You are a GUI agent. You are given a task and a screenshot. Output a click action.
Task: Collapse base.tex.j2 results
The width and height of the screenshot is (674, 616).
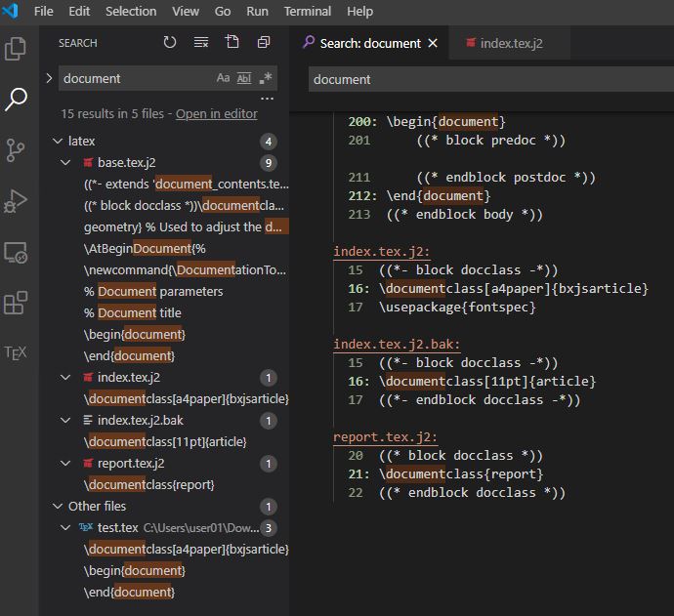click(65, 162)
